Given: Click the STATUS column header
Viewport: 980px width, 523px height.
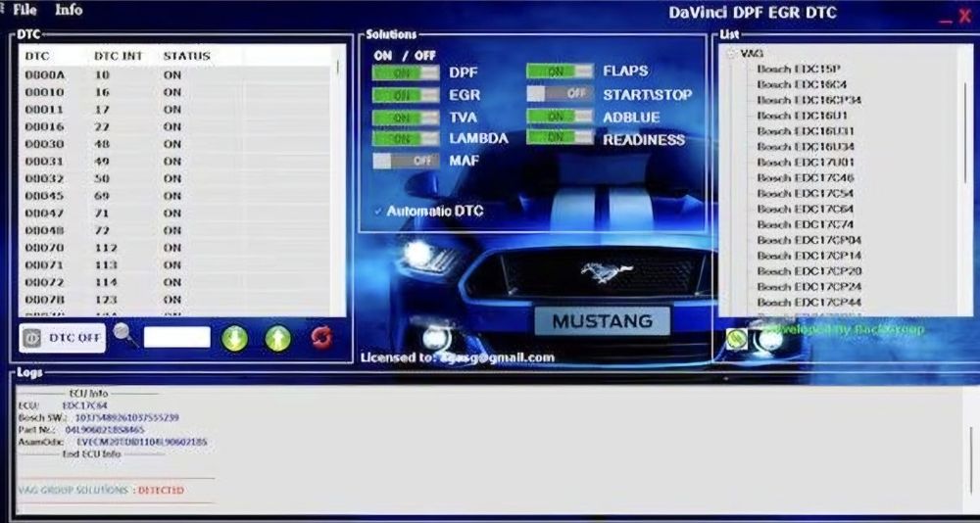Looking at the screenshot, I should 186,56.
